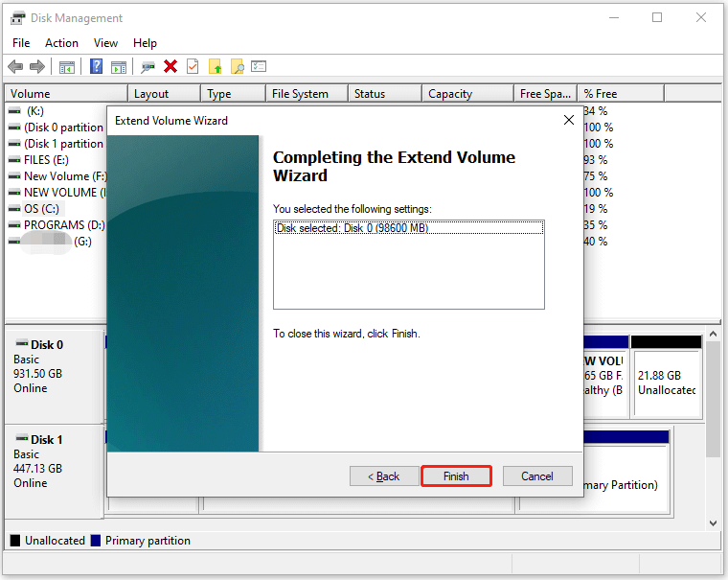This screenshot has height=580, width=728.
Task: Sort by the Capacity column header
Action: pyautogui.click(x=468, y=93)
